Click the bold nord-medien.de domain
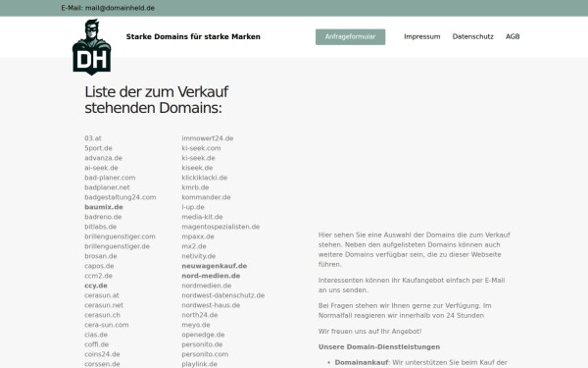 pyautogui.click(x=211, y=275)
